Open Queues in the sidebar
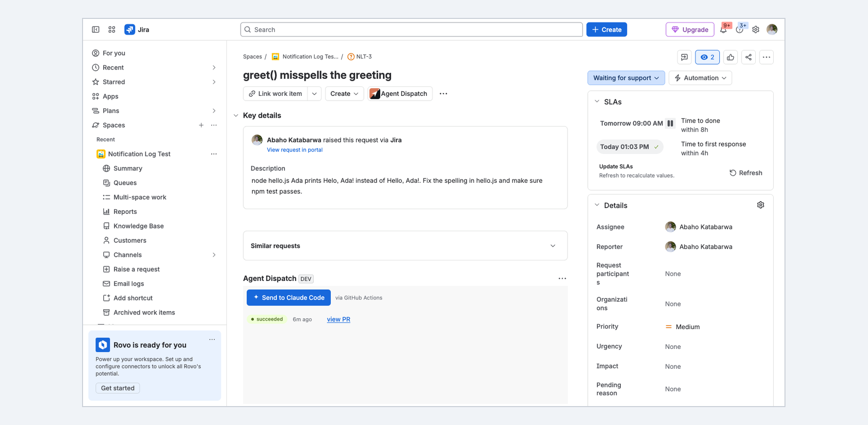 coord(125,183)
